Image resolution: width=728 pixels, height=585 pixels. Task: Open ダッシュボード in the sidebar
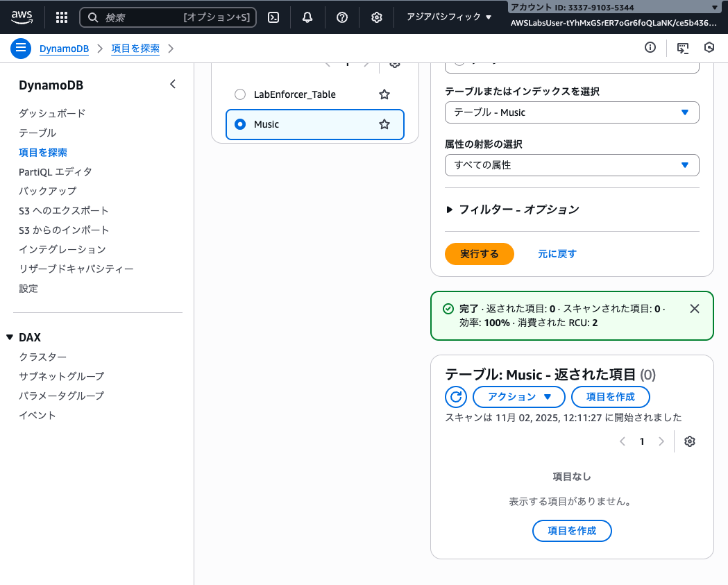click(52, 113)
